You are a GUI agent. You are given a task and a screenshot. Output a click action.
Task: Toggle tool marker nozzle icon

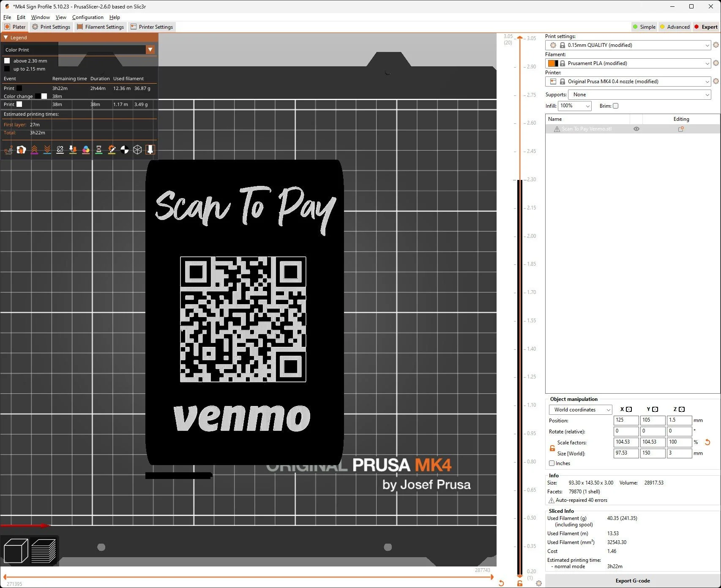tap(150, 150)
